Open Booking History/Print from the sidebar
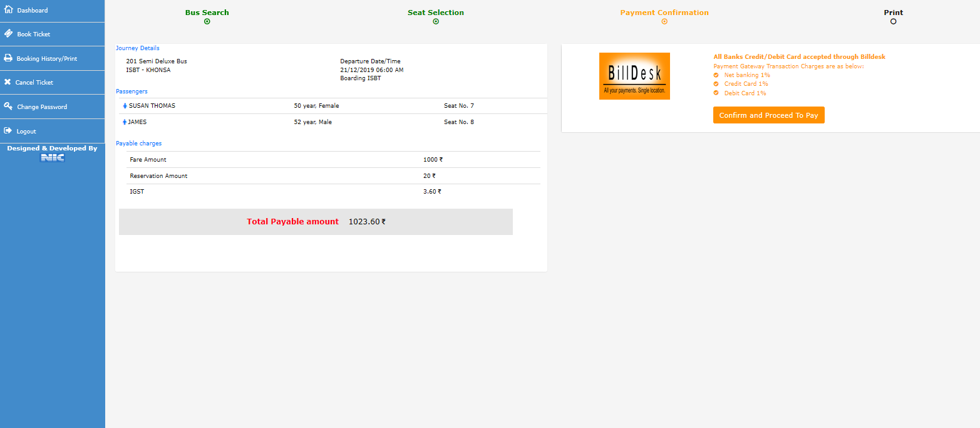 click(x=47, y=58)
